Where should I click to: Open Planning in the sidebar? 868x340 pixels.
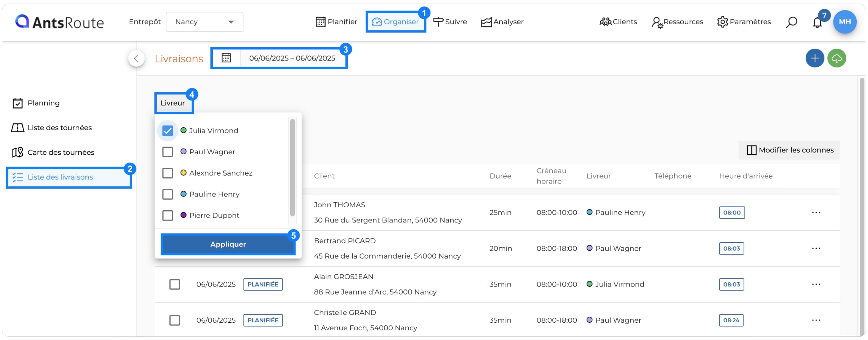(36, 103)
